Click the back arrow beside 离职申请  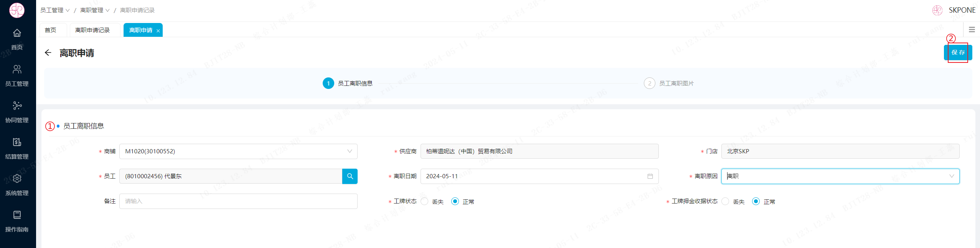[48, 53]
